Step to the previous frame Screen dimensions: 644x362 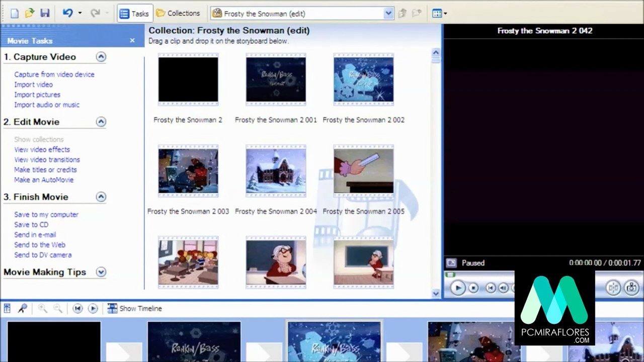click(504, 288)
